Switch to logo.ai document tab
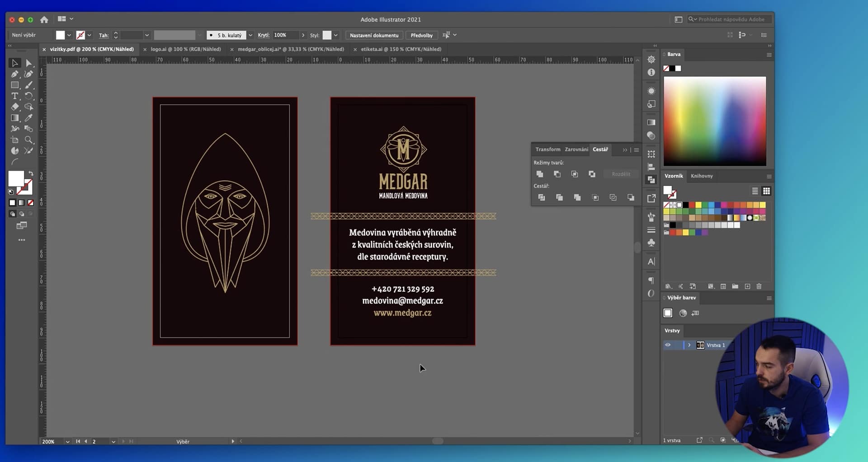Image resolution: width=868 pixels, height=462 pixels. click(x=186, y=49)
